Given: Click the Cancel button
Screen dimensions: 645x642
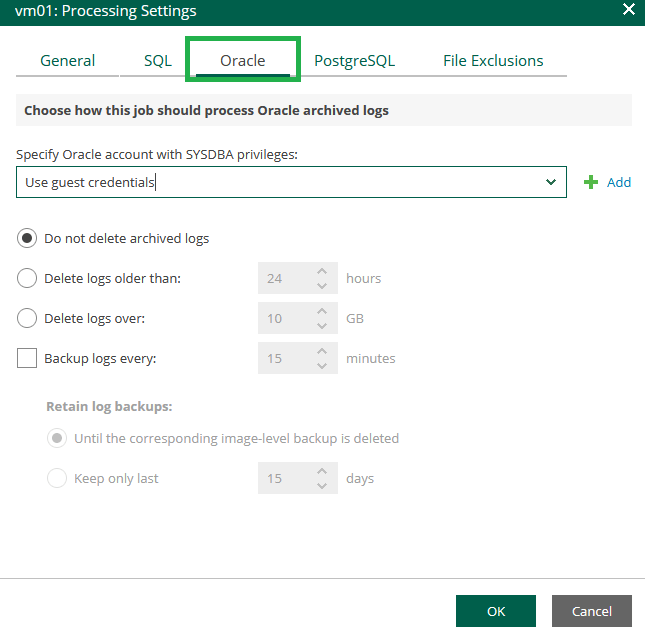Looking at the screenshot, I should point(592,611).
